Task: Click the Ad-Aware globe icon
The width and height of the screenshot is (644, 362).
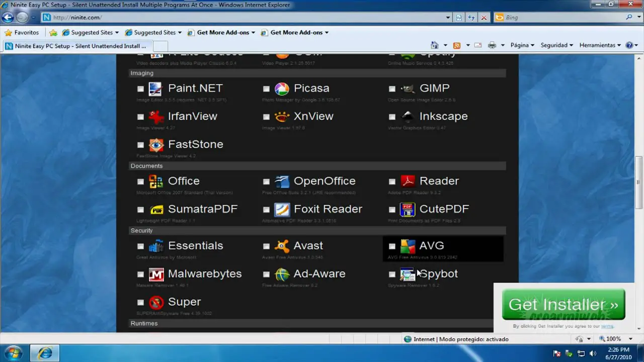Action: [x=282, y=275]
